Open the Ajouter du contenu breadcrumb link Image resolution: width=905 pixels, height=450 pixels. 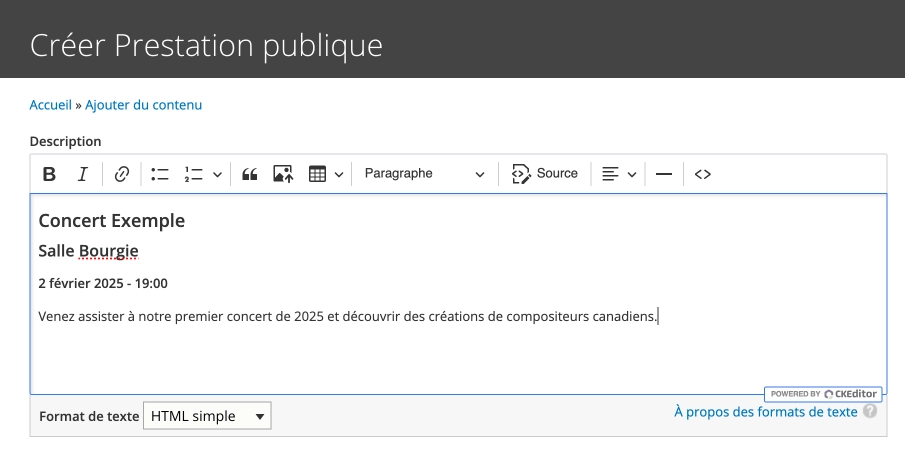coord(144,105)
